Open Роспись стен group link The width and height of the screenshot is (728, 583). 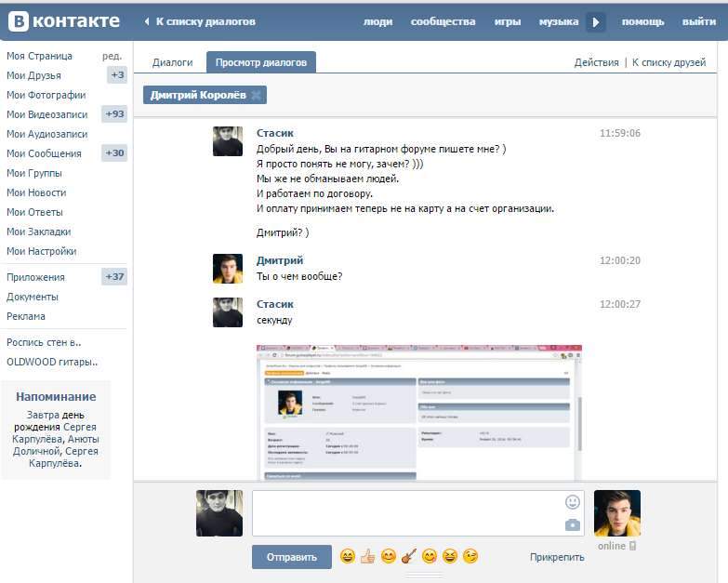44,342
